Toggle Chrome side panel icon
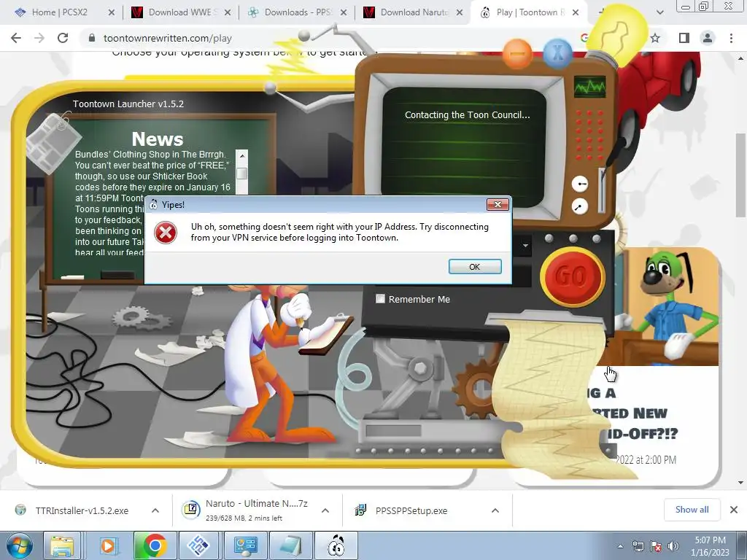 [684, 38]
